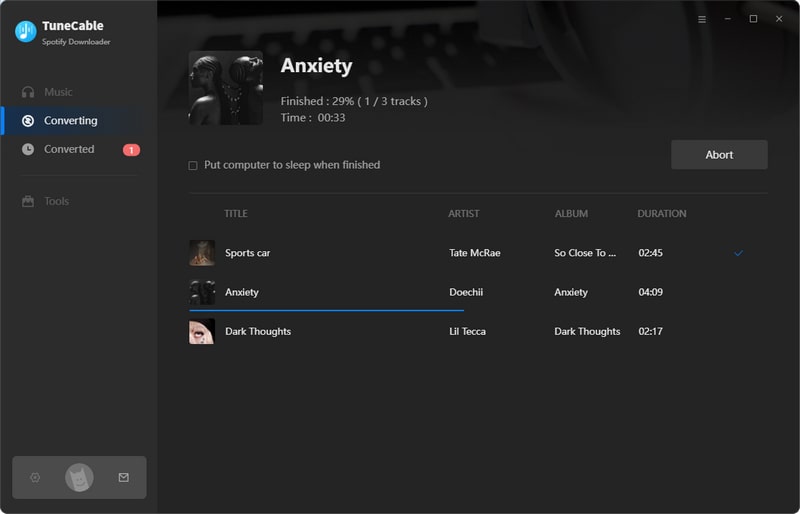800x514 pixels.
Task: Click the converting circular icon in sidebar
Action: pos(28,120)
